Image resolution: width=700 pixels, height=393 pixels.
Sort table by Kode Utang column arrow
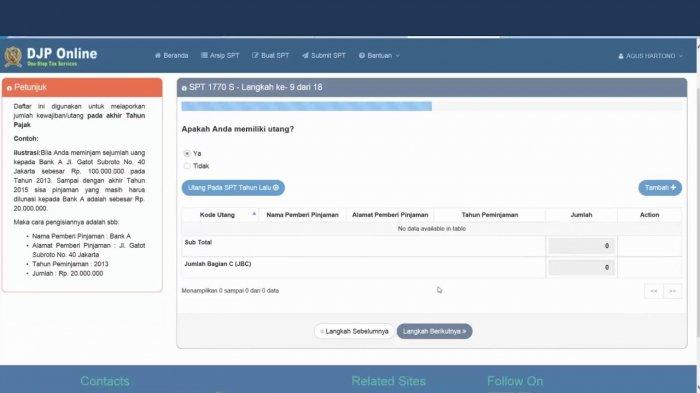[254, 214]
